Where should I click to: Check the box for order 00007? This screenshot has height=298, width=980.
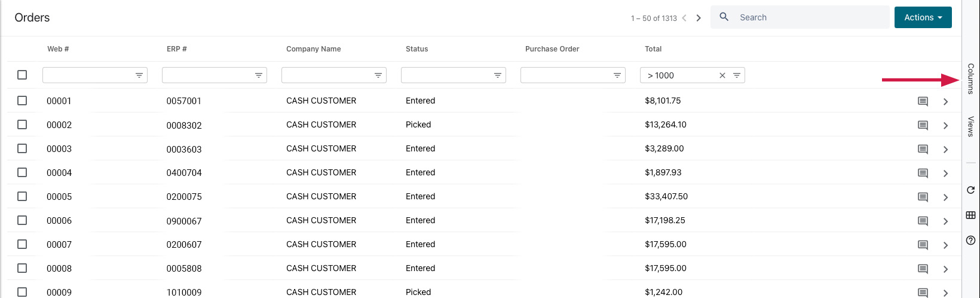point(22,244)
